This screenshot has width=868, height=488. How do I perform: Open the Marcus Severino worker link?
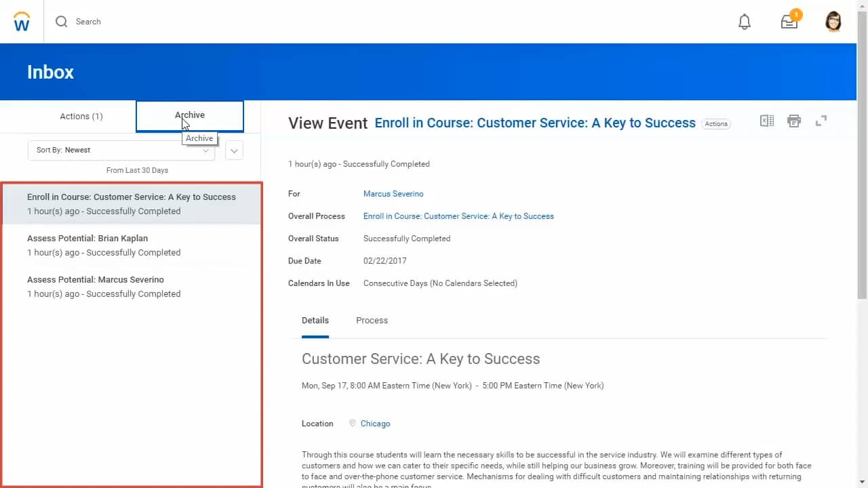point(393,194)
